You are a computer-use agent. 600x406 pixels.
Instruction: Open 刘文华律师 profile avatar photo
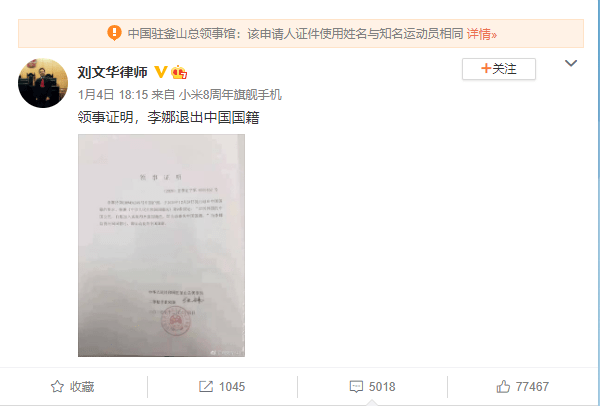[43, 83]
